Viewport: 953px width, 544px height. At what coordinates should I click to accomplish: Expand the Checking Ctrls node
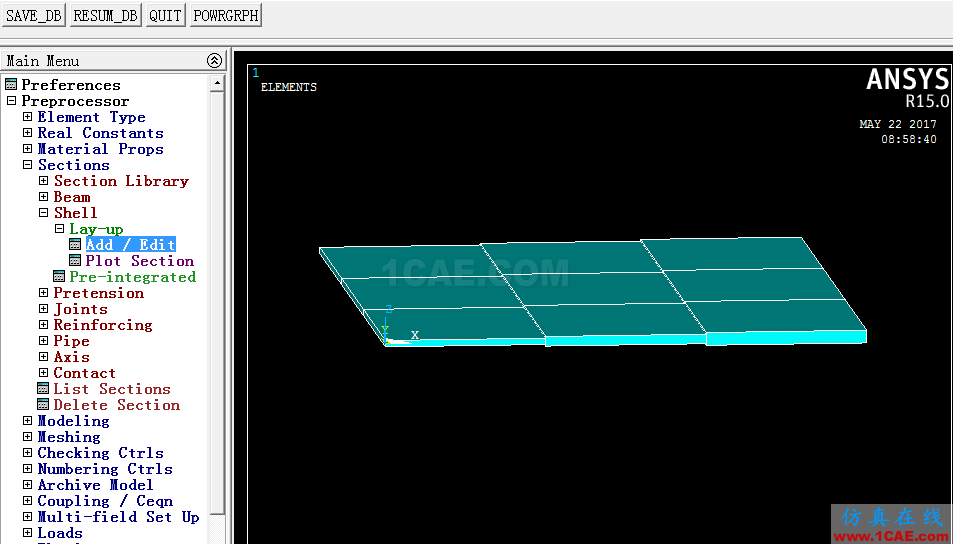point(27,452)
